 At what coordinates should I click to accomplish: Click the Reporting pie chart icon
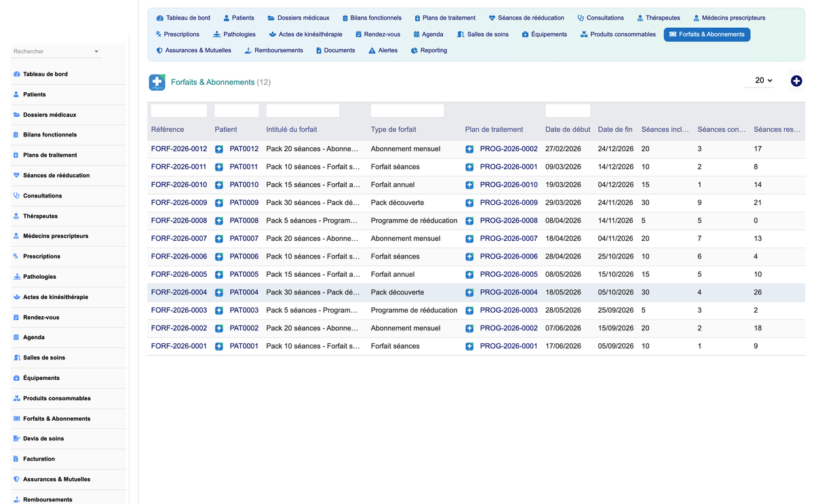pos(414,50)
